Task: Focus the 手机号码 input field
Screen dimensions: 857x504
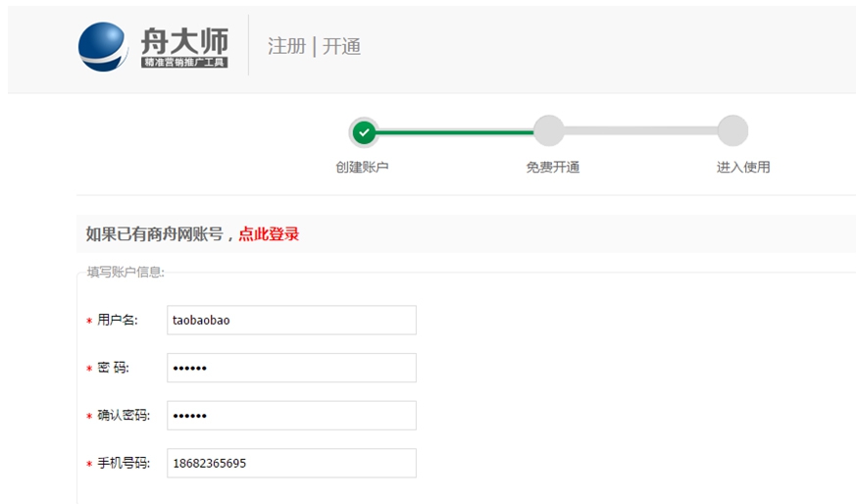Action: 291,463
